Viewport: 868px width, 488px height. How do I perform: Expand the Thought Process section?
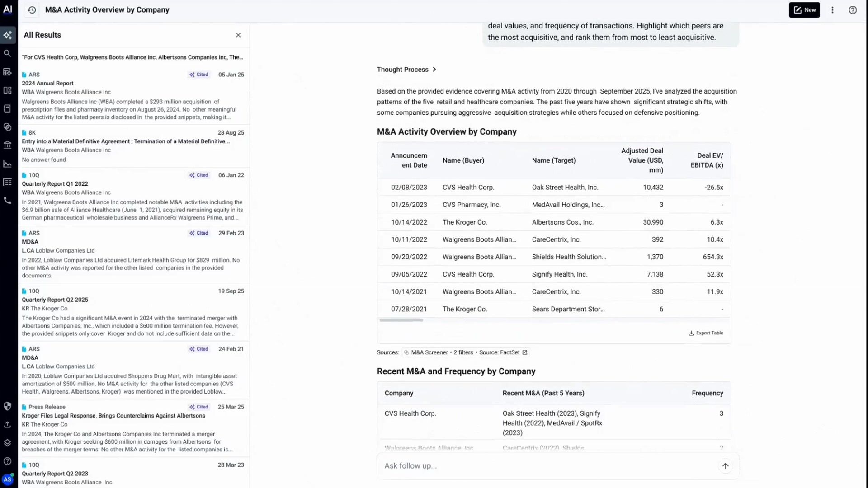click(406, 70)
